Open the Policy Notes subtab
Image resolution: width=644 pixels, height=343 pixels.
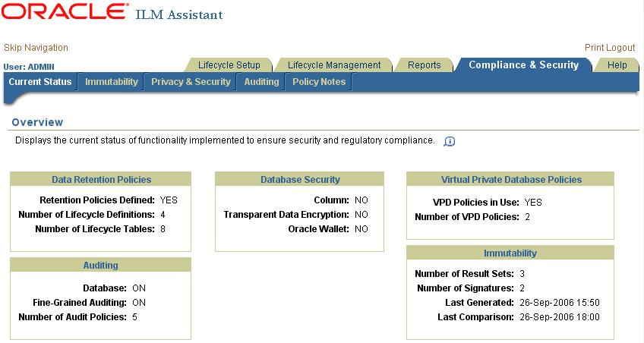pyautogui.click(x=319, y=82)
